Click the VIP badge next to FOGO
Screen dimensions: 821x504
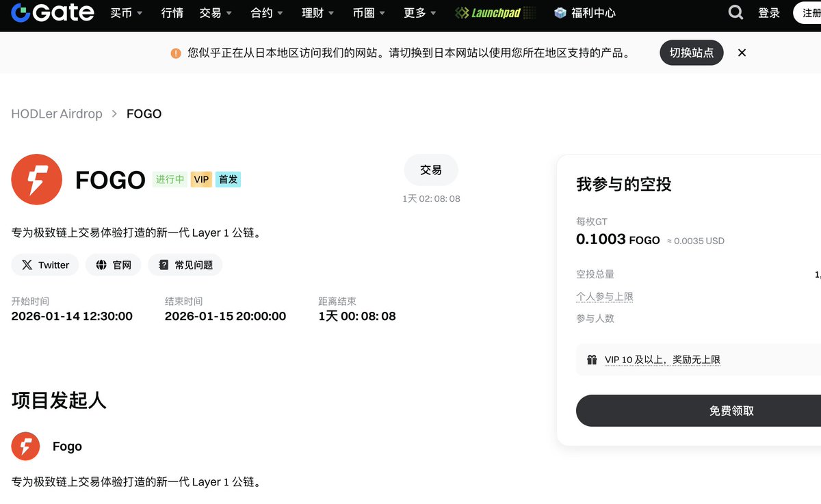[201, 179]
